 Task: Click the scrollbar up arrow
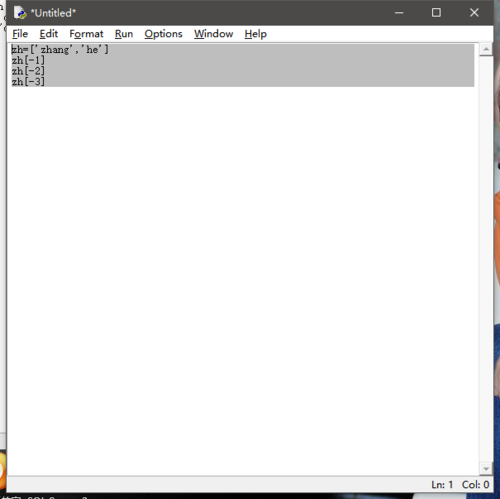486,50
